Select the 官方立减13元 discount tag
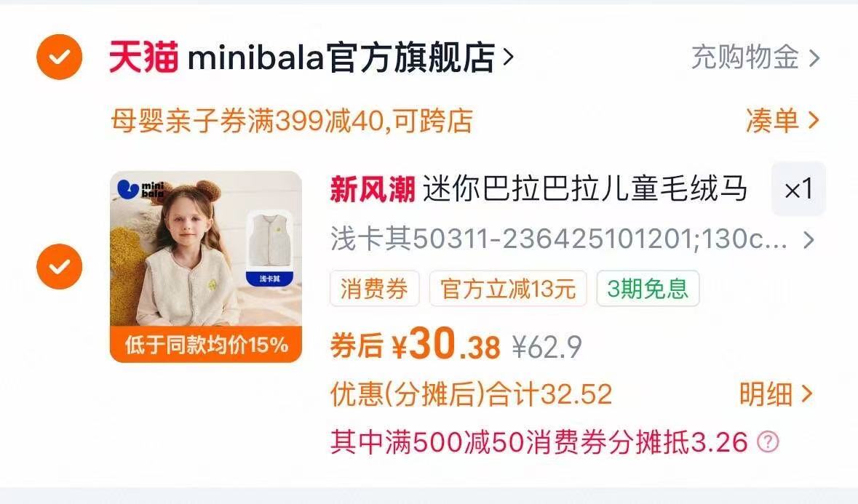 (508, 288)
